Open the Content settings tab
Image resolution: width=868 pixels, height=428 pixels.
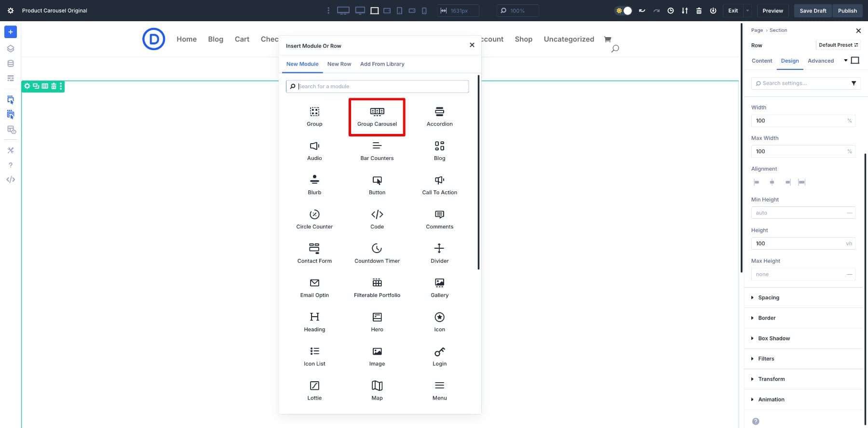pyautogui.click(x=762, y=61)
